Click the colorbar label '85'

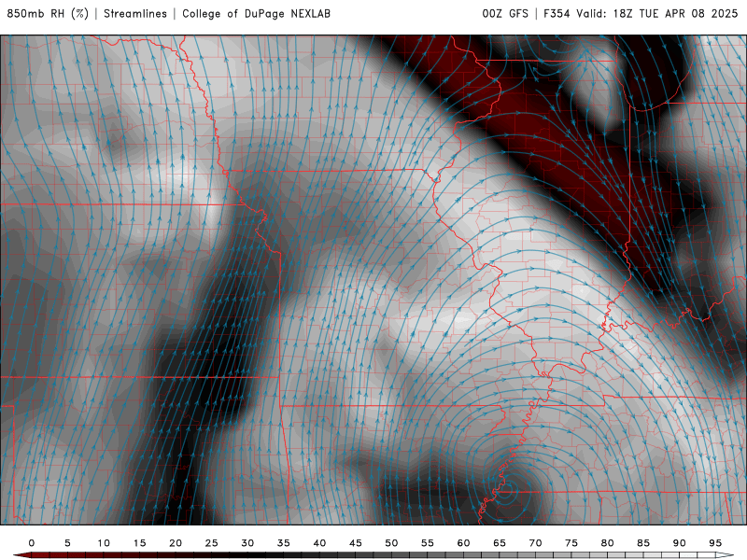(643, 543)
